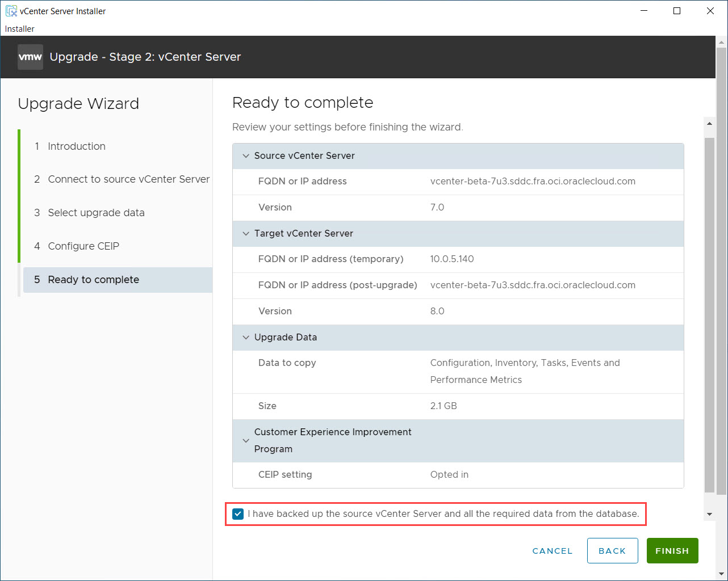The width and height of the screenshot is (728, 581).
Task: Collapse Customer Experience Improvement Program section
Action: [x=246, y=441]
